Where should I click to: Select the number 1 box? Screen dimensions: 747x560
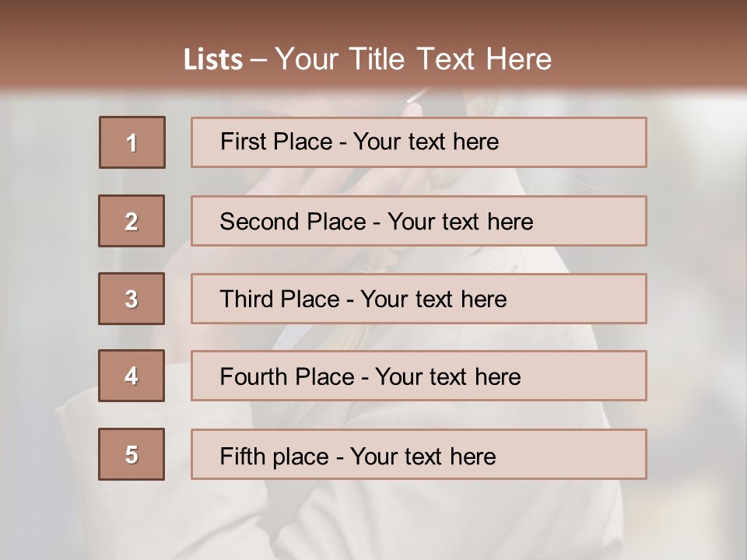pyautogui.click(x=132, y=142)
